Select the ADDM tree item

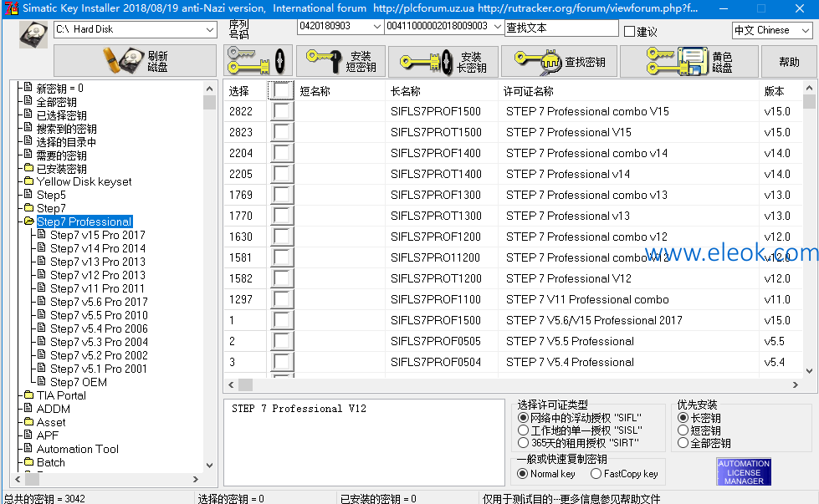click(54, 409)
